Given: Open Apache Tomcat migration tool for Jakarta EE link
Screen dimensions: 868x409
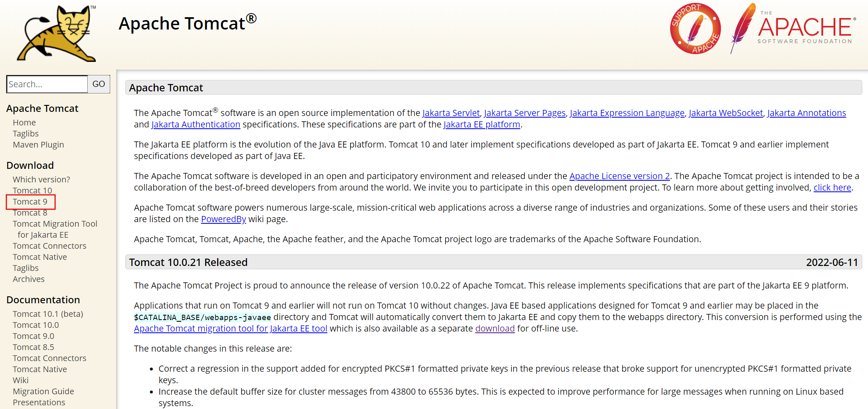Looking at the screenshot, I should point(231,329).
